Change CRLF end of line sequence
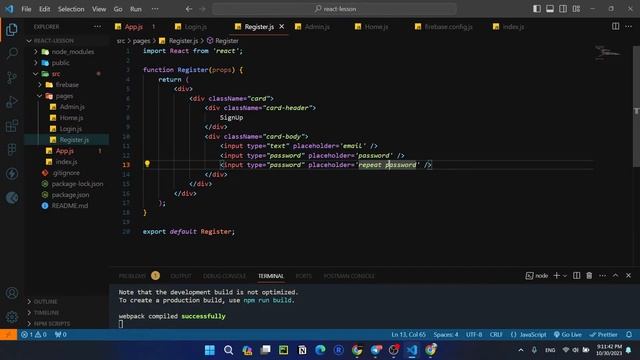This screenshot has width=640, height=360. [496, 335]
